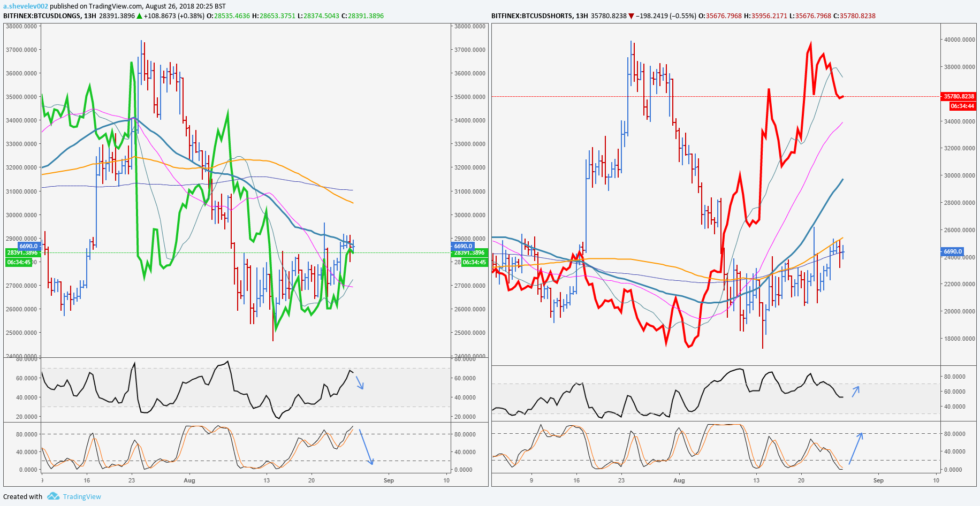Follow the TradingView link in the footer
The image size is (980, 506).
[x=82, y=496]
